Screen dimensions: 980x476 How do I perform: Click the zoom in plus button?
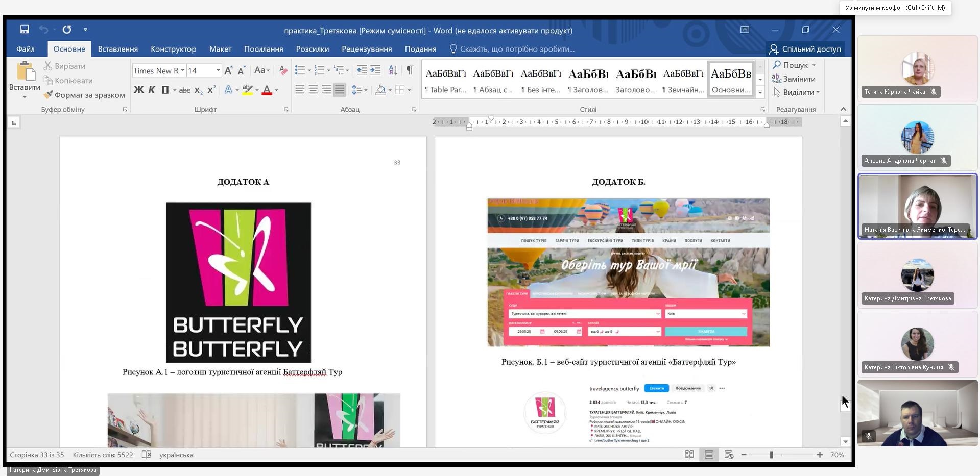(820, 455)
